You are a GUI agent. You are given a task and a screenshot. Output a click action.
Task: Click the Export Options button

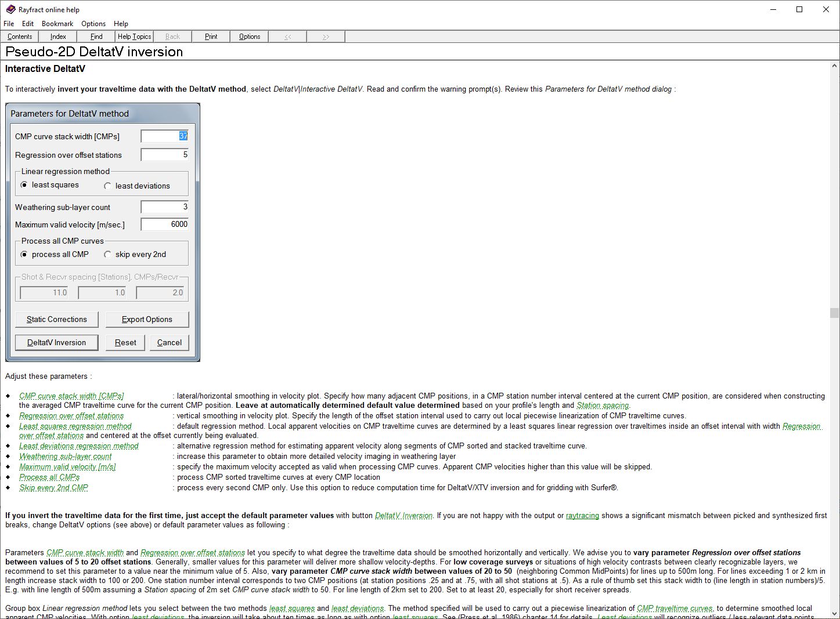147,320
